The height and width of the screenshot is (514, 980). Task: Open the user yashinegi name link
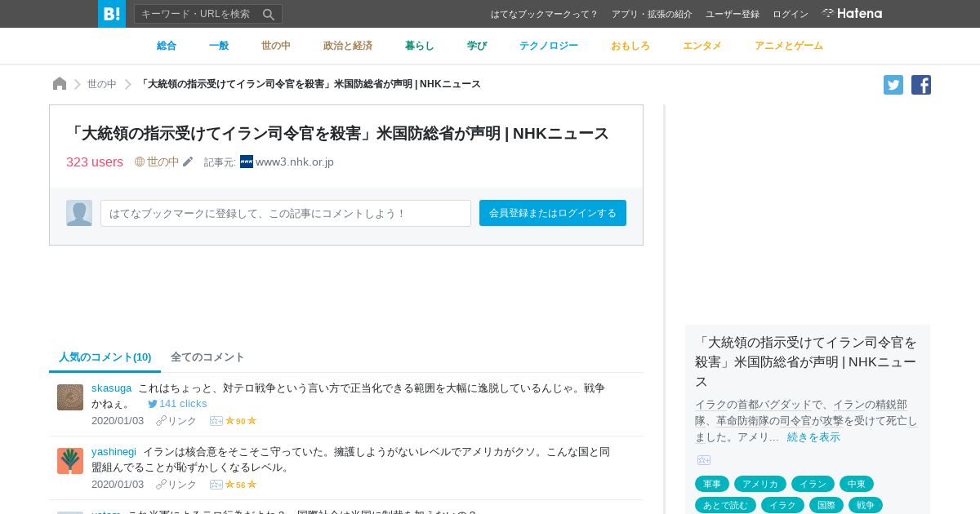click(114, 452)
